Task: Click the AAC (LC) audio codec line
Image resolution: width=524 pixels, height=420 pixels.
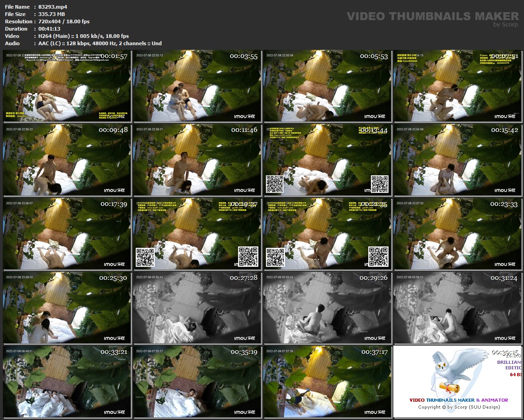Action: [100, 43]
